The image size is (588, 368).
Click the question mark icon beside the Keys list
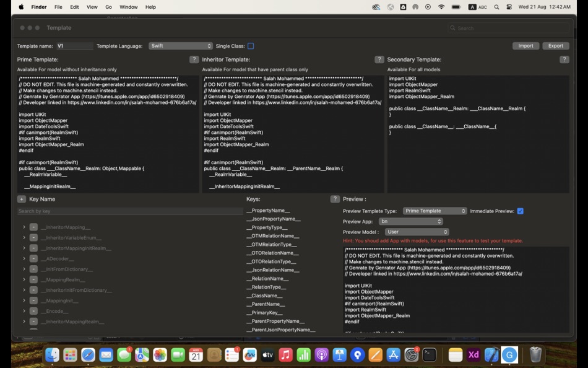[x=335, y=199]
